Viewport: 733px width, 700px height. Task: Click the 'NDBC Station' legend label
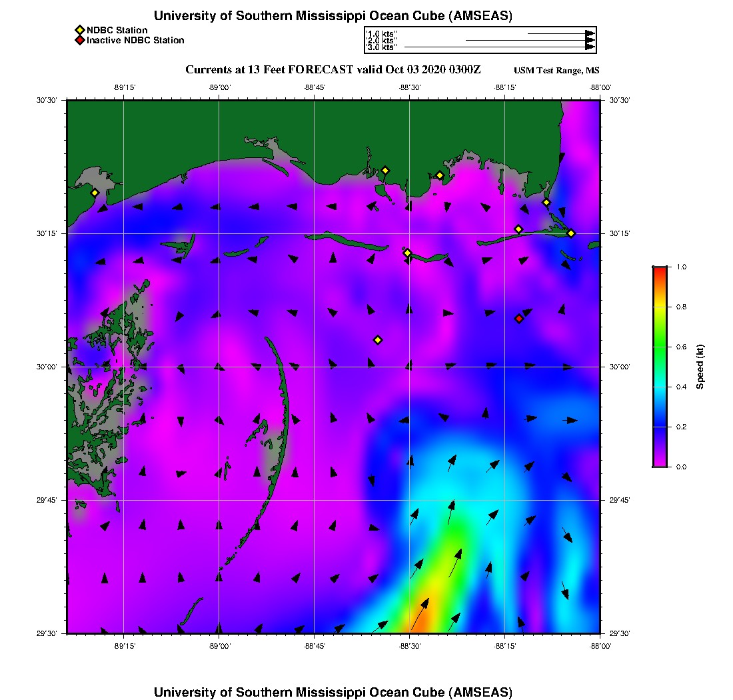click(x=117, y=30)
